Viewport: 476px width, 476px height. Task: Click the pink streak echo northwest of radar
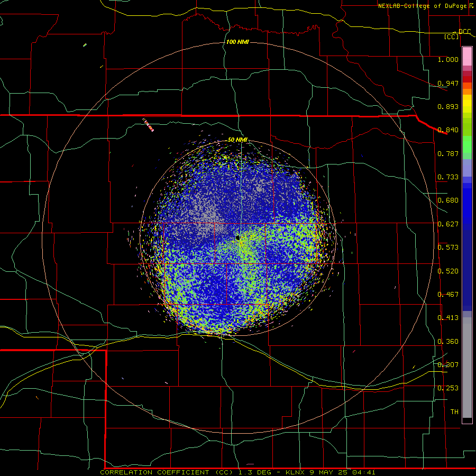pyautogui.click(x=149, y=125)
